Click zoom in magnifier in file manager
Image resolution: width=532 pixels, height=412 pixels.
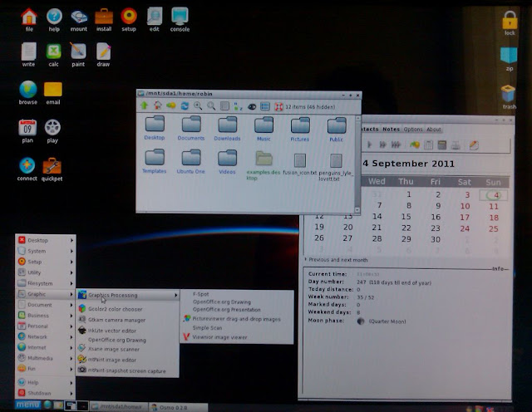pyautogui.click(x=198, y=106)
